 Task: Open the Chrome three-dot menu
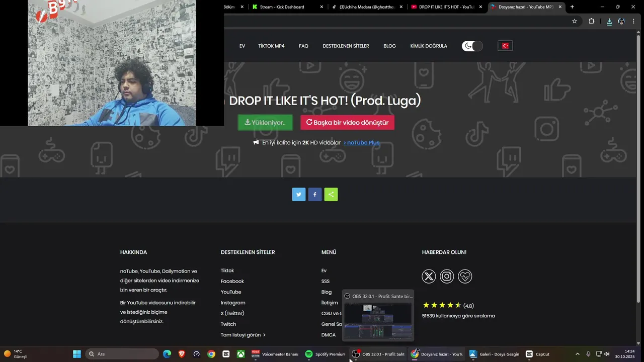[633, 21]
